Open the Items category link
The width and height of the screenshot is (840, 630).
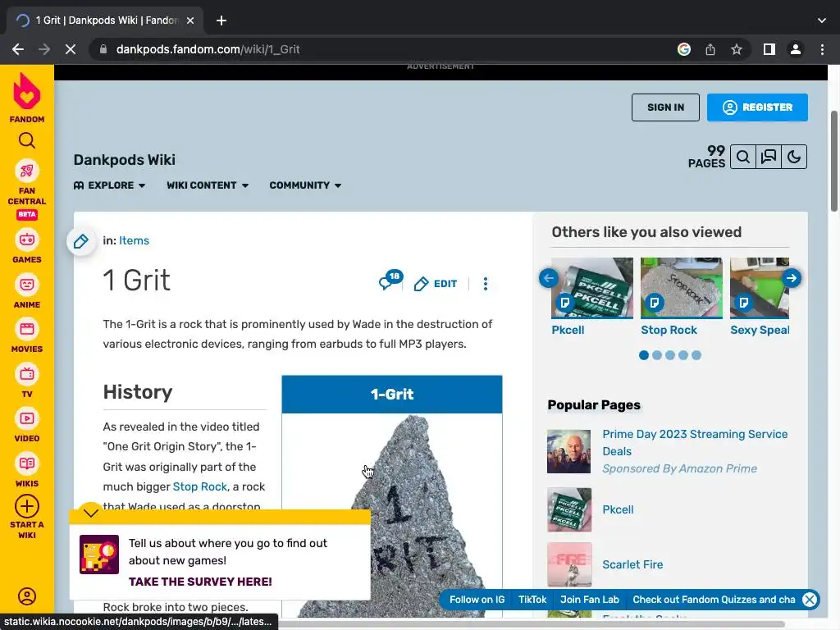[x=134, y=240]
